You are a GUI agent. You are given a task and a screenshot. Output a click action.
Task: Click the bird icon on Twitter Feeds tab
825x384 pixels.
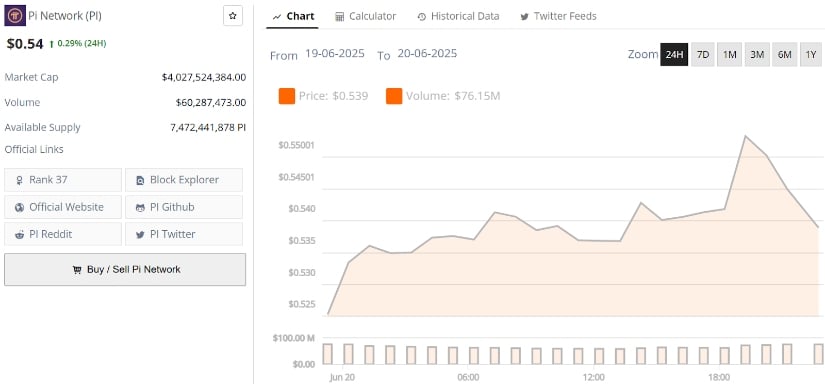tap(524, 17)
